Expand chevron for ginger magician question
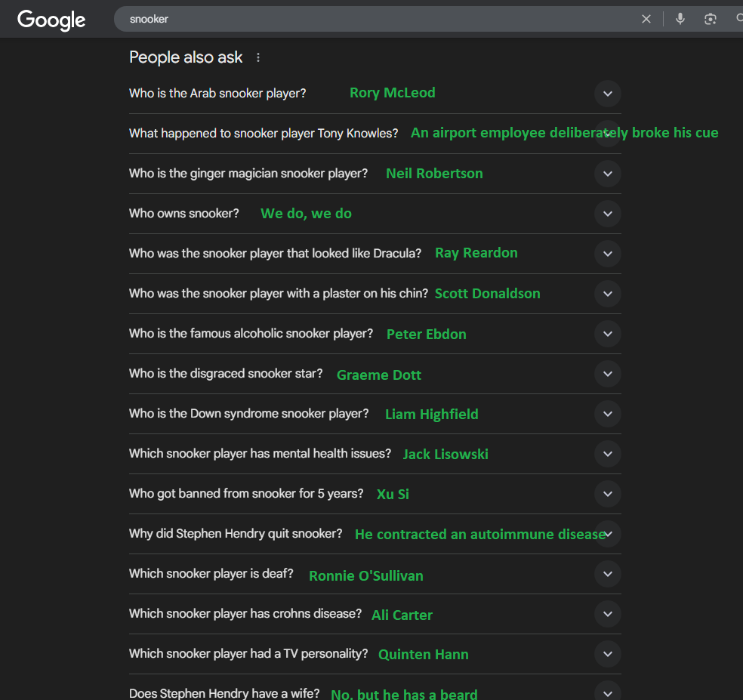Viewport: 743px width, 700px height. [608, 174]
